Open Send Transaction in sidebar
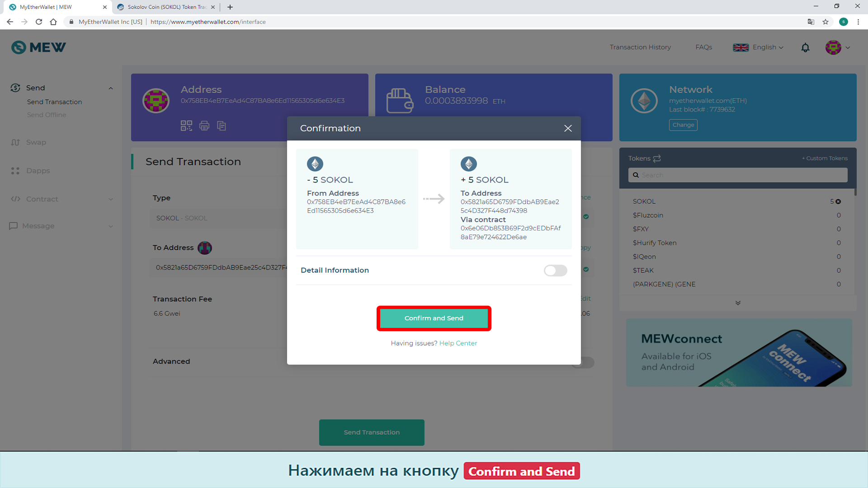 [55, 102]
